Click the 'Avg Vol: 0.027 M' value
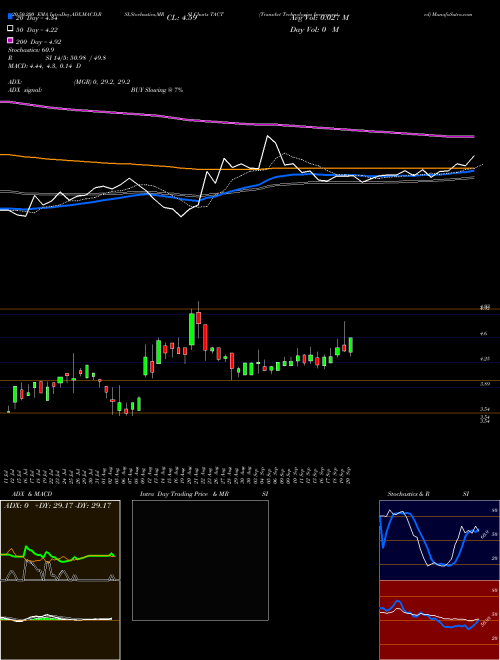This screenshot has width=500, height=660. (319, 18)
